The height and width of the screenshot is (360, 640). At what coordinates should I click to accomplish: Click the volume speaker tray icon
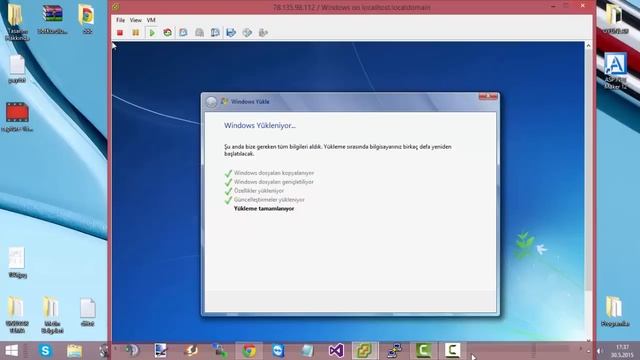tap(600, 351)
